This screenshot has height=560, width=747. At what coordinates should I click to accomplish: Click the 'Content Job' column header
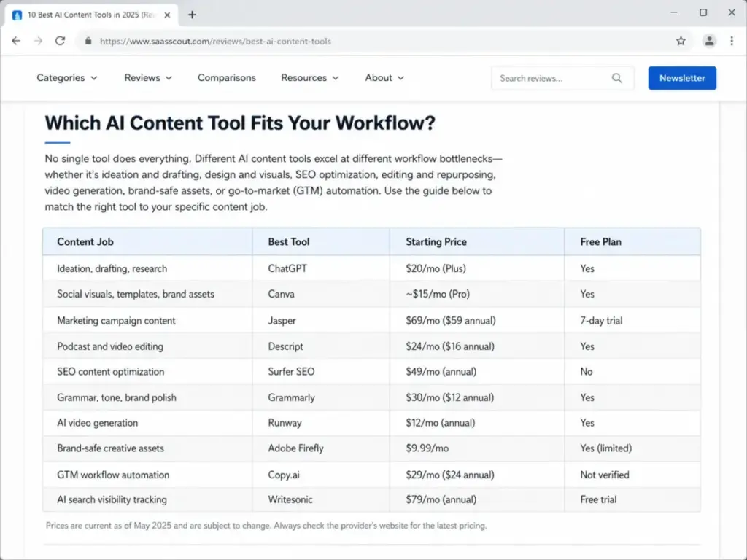click(147, 241)
